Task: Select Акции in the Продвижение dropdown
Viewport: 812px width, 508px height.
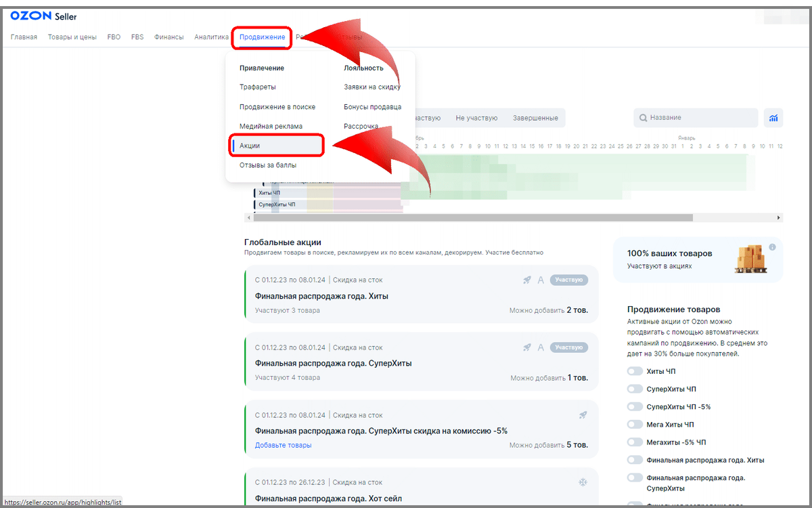Action: [276, 146]
